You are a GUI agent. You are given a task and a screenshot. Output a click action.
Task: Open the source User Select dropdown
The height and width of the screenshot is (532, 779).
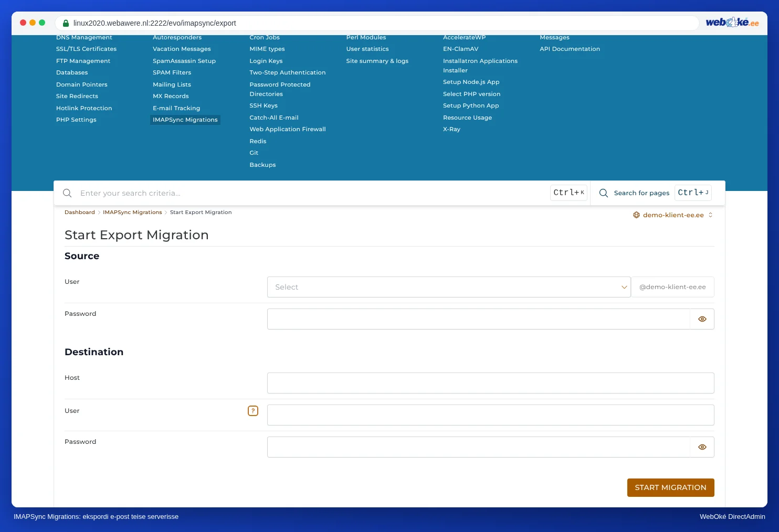click(449, 287)
